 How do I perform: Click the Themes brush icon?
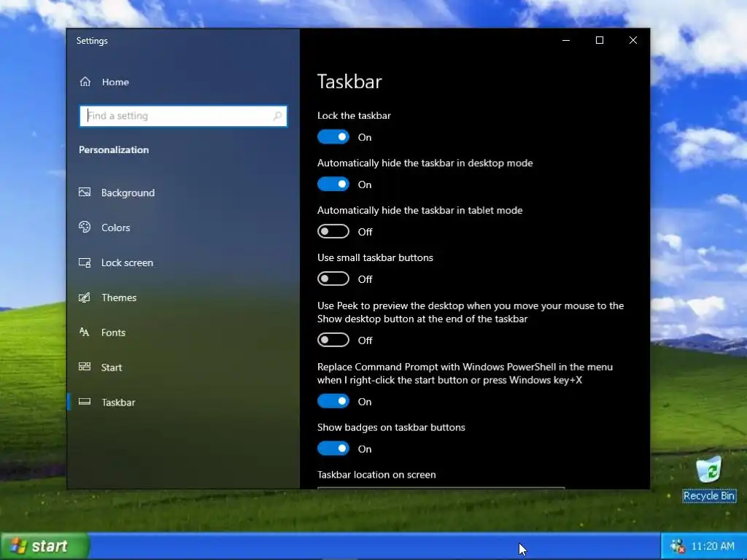coord(85,297)
